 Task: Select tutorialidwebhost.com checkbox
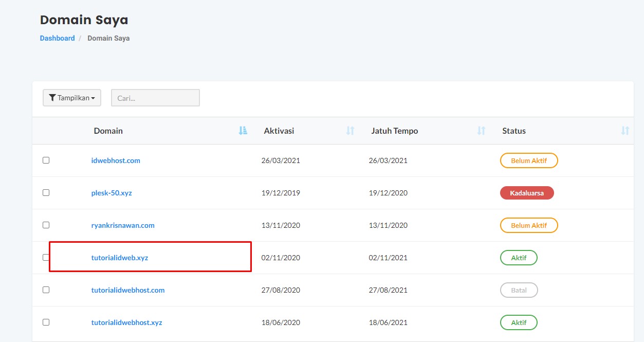[46, 290]
